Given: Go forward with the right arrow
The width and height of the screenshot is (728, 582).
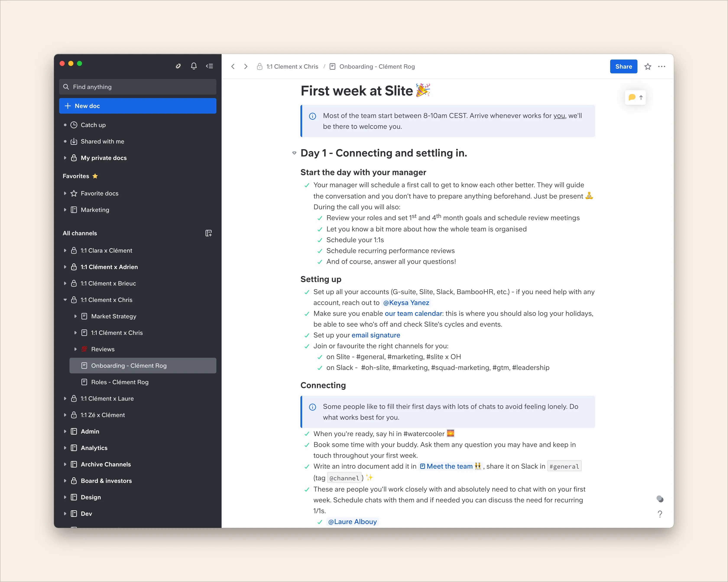Looking at the screenshot, I should [246, 66].
